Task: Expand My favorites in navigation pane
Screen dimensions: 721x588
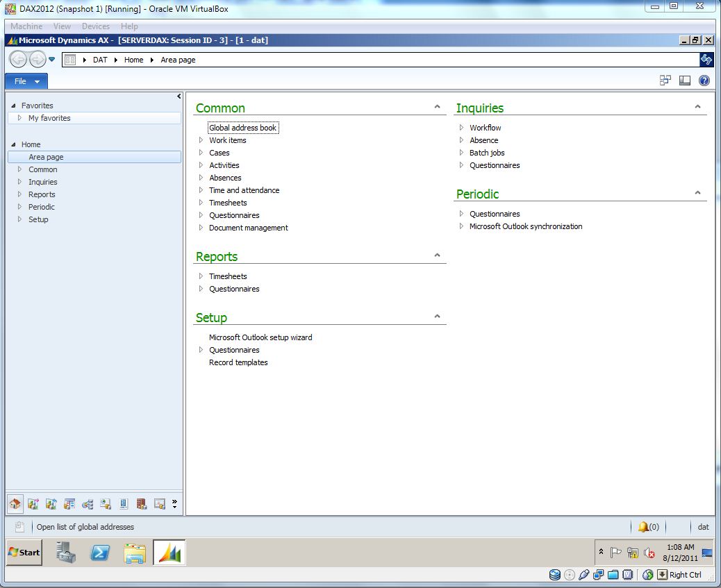Action: [x=19, y=118]
